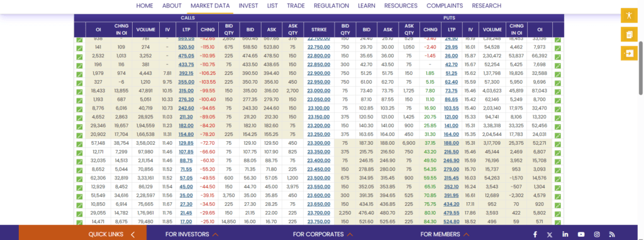Open the Instagram social icon
The image size is (644, 240).
point(597,234)
